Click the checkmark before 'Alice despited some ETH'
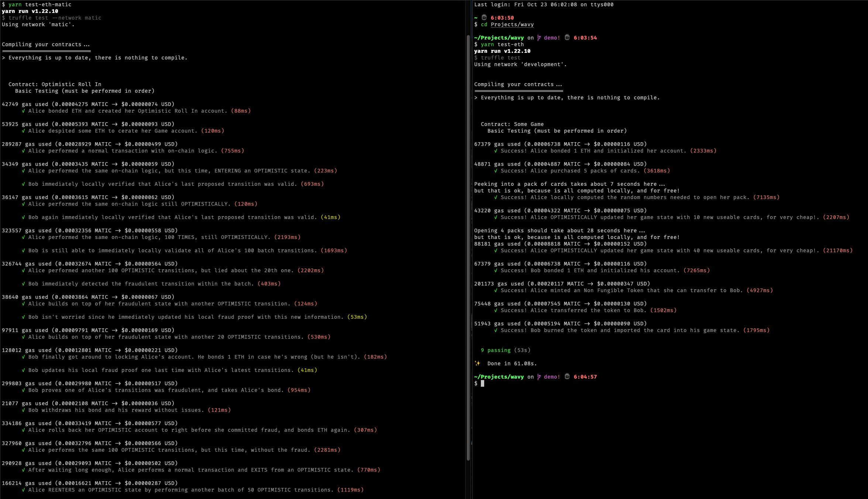868x499 pixels. coord(24,131)
